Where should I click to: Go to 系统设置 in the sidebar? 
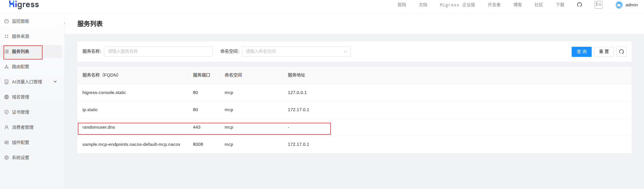(x=20, y=158)
